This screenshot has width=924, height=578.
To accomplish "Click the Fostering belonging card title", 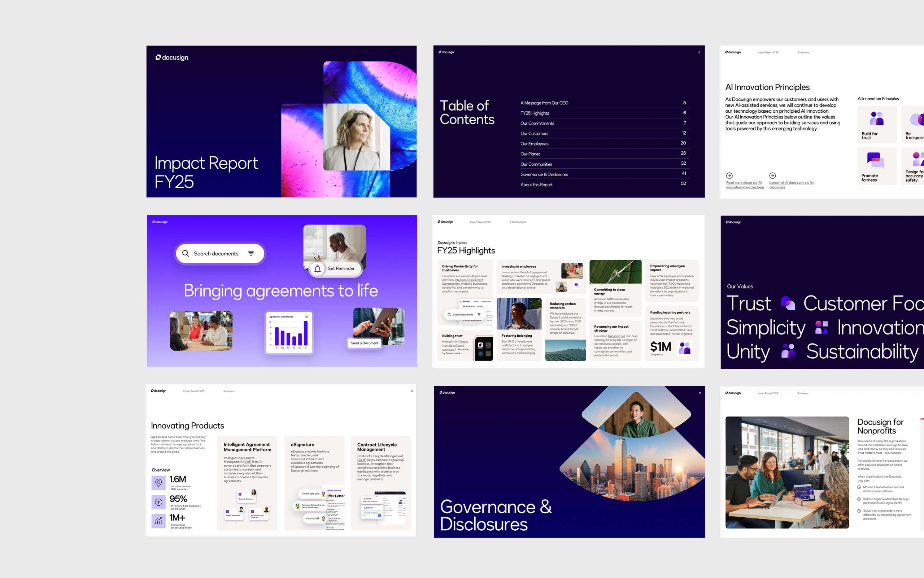I will (517, 336).
